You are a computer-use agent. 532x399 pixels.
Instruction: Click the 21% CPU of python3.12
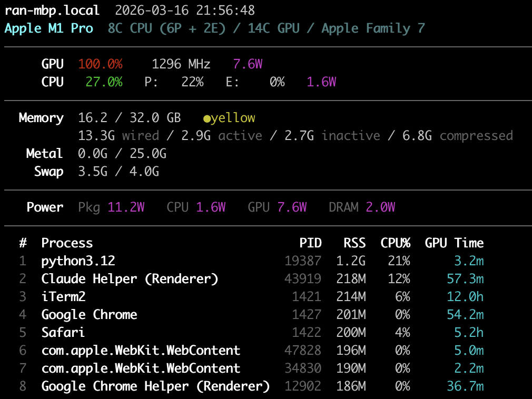pos(399,261)
